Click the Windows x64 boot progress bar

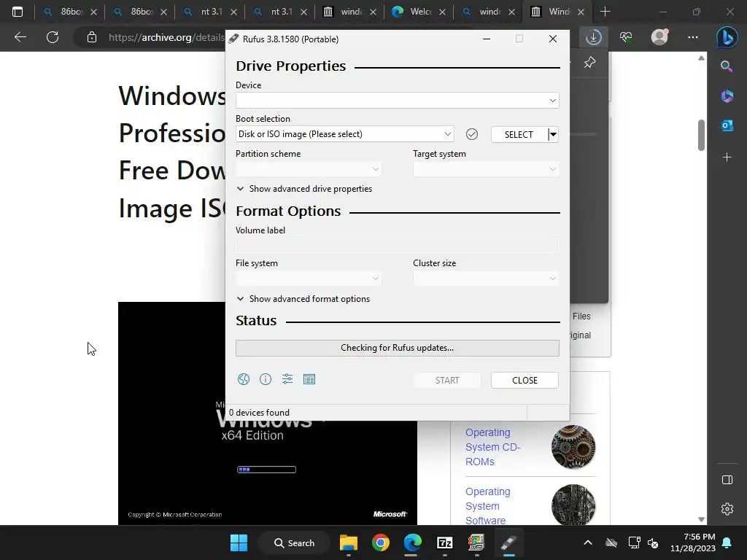pyautogui.click(x=266, y=470)
